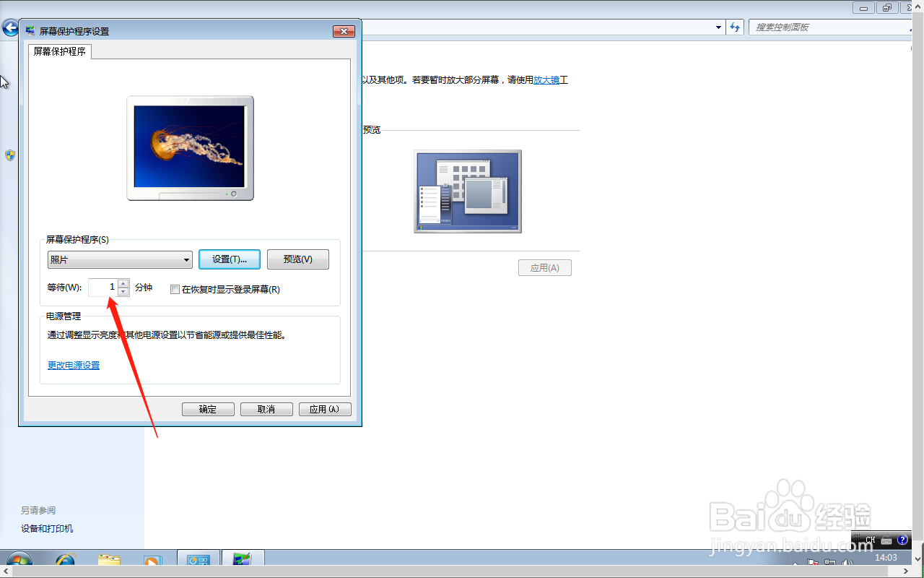Click the CH language indicator
The height and width of the screenshot is (578, 924).
click(x=871, y=540)
